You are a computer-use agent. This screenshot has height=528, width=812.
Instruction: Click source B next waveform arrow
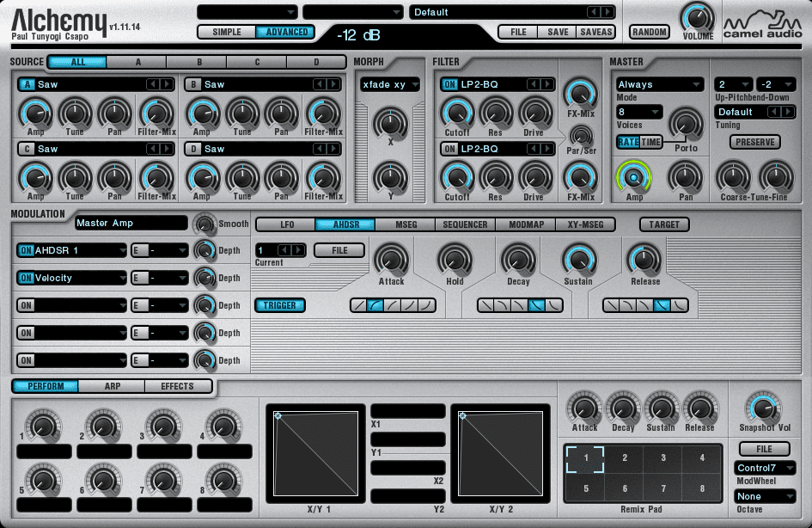pos(333,84)
